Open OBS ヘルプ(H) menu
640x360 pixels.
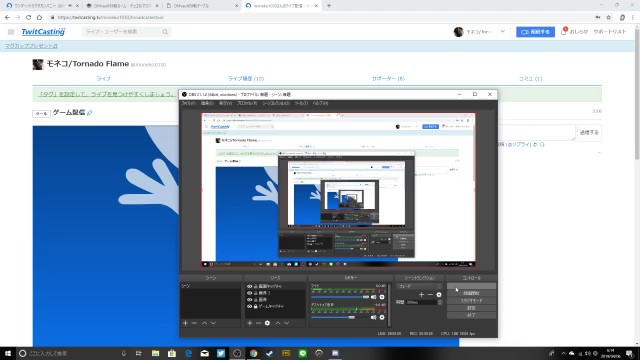(320, 104)
